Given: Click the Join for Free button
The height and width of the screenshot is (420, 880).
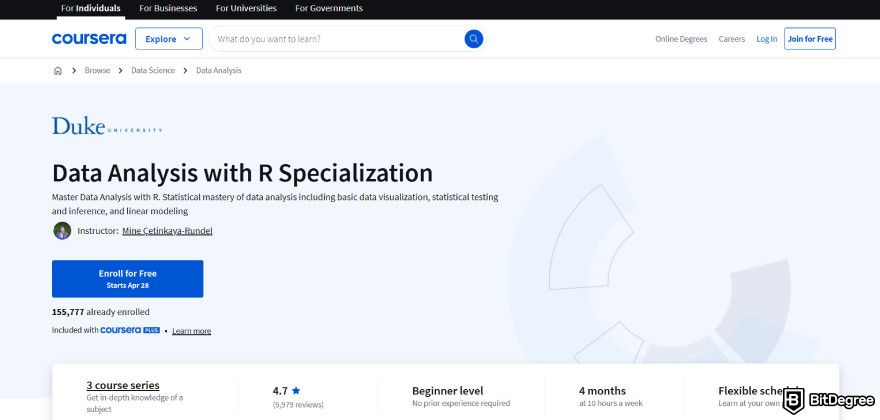Looking at the screenshot, I should point(810,39).
